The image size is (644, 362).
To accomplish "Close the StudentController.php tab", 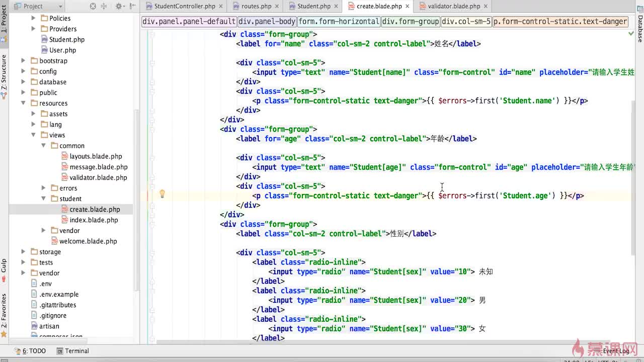I will tap(222, 6).
